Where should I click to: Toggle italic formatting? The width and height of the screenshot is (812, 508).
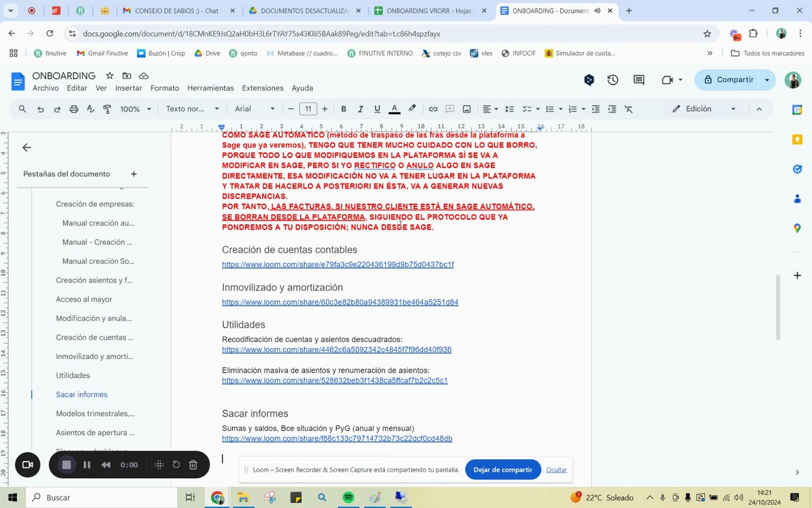[x=360, y=109]
